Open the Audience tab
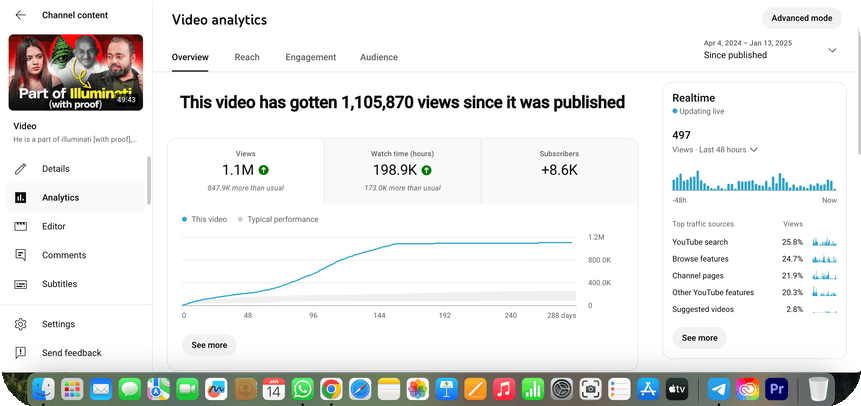Screen dimensions: 861x406 tap(379, 57)
